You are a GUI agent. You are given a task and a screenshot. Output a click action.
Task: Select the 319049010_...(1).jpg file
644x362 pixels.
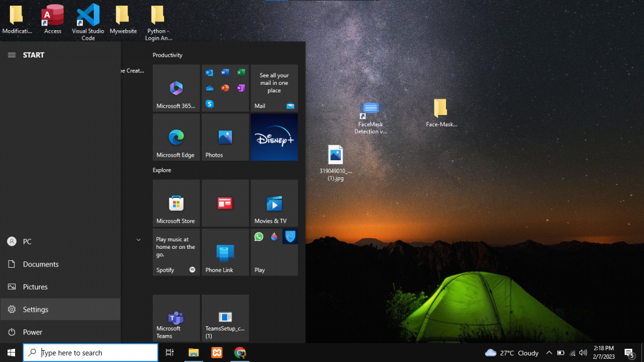336,163
